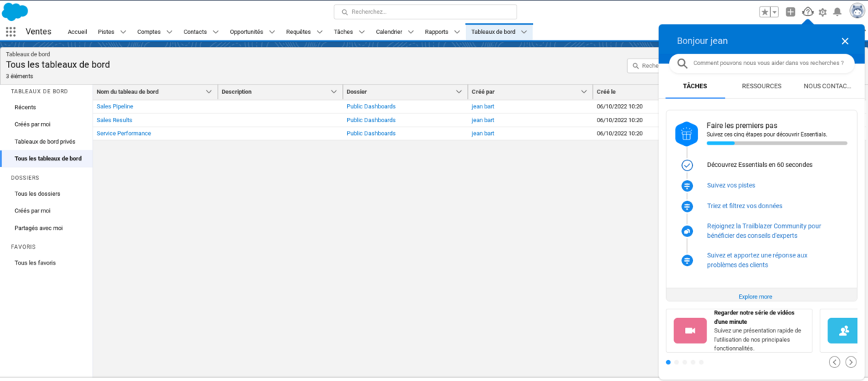The width and height of the screenshot is (868, 381).
Task: Expand the Pistes tab dropdown
Action: coord(123,32)
